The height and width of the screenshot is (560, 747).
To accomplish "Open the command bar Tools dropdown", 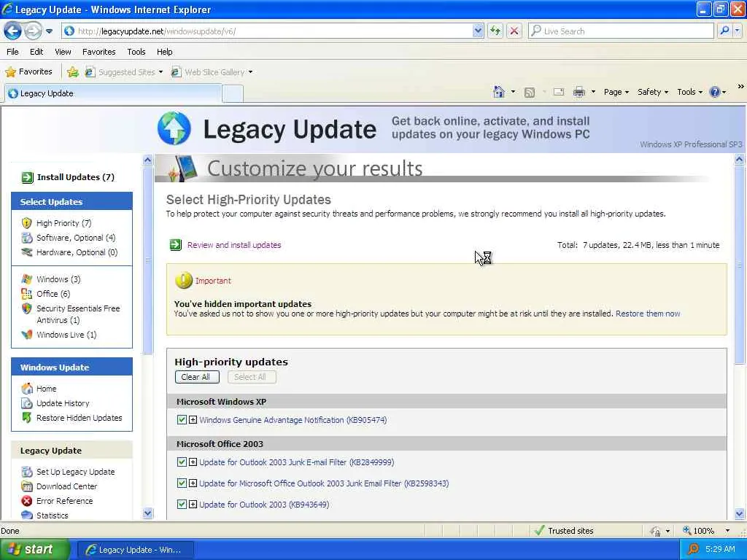I will (x=690, y=92).
